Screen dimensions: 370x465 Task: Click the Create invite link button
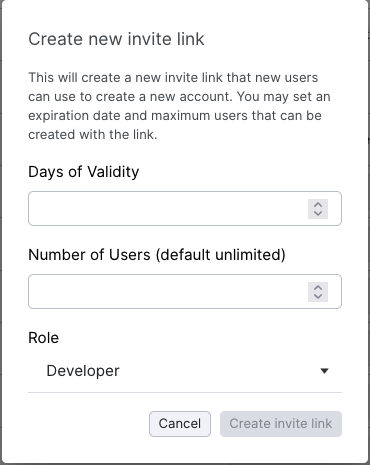281,424
